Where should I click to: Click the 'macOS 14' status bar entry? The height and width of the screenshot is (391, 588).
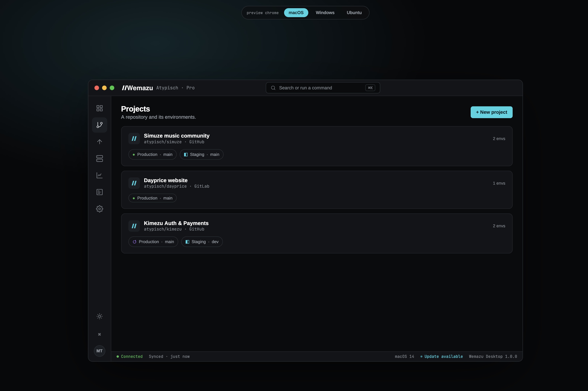pos(404,357)
